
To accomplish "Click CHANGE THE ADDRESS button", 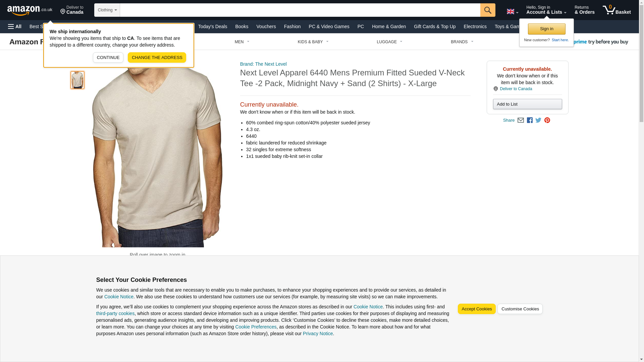I will click(x=157, y=57).
